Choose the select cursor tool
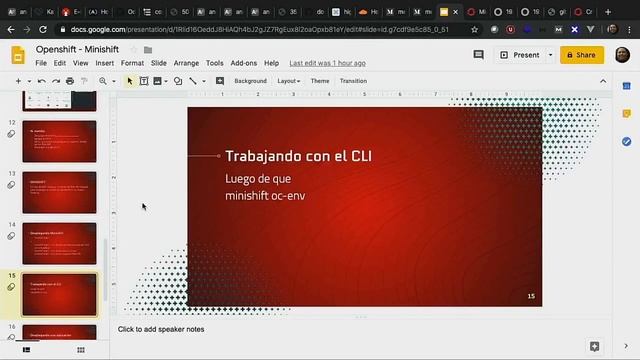Image resolution: width=640 pixels, height=360 pixels. (130, 81)
